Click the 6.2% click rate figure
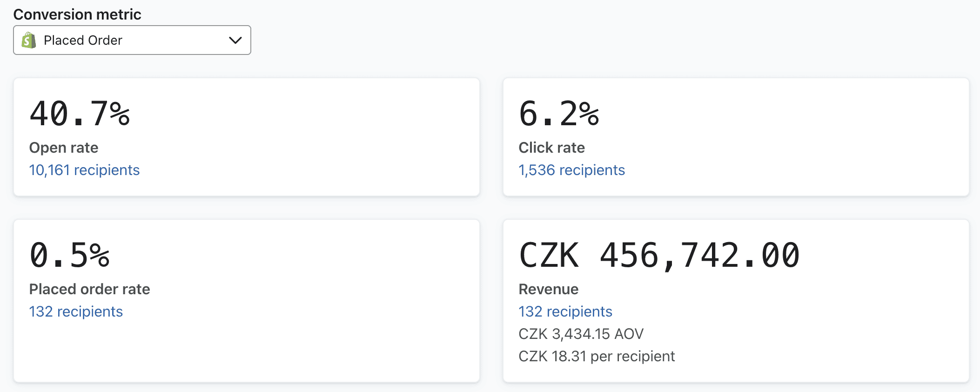Image resolution: width=980 pixels, height=392 pixels. (x=559, y=114)
